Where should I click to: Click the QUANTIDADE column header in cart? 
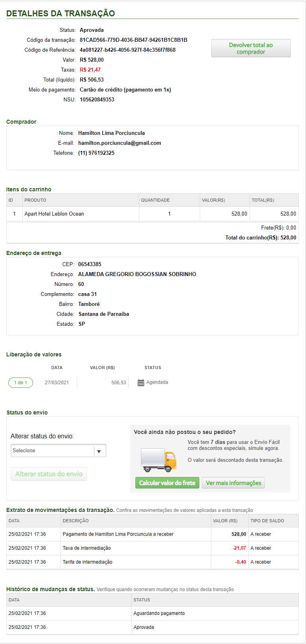[155, 200]
